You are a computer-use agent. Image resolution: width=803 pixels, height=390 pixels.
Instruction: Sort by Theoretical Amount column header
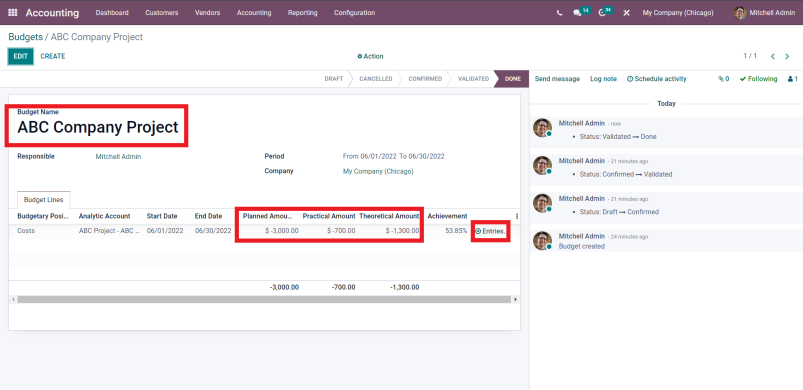point(389,216)
